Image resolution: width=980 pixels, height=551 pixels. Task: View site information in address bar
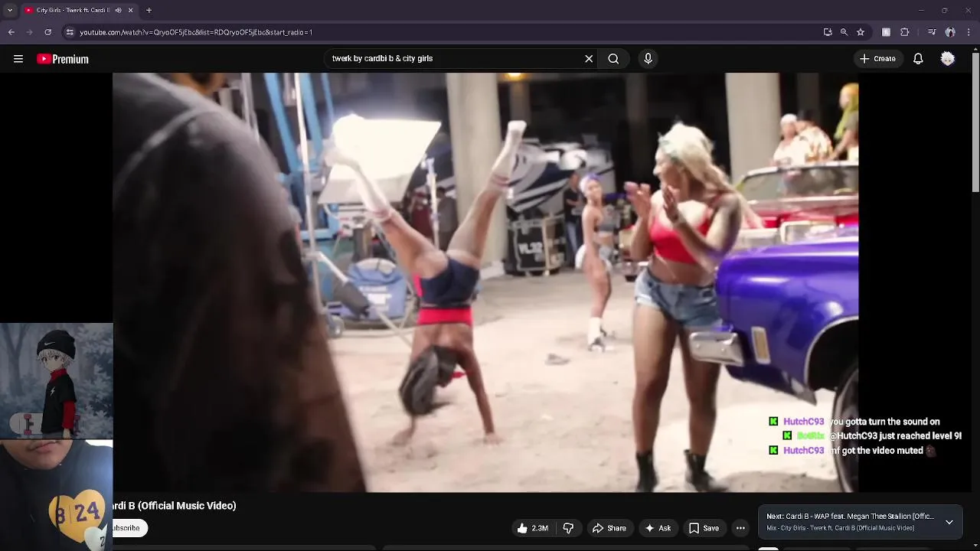tap(70, 32)
